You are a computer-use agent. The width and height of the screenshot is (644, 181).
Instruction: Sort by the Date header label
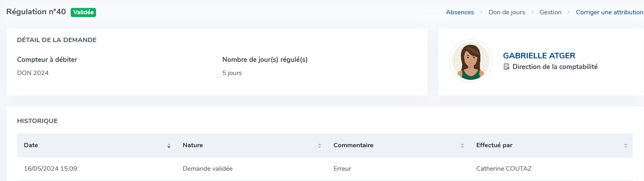coord(31,145)
